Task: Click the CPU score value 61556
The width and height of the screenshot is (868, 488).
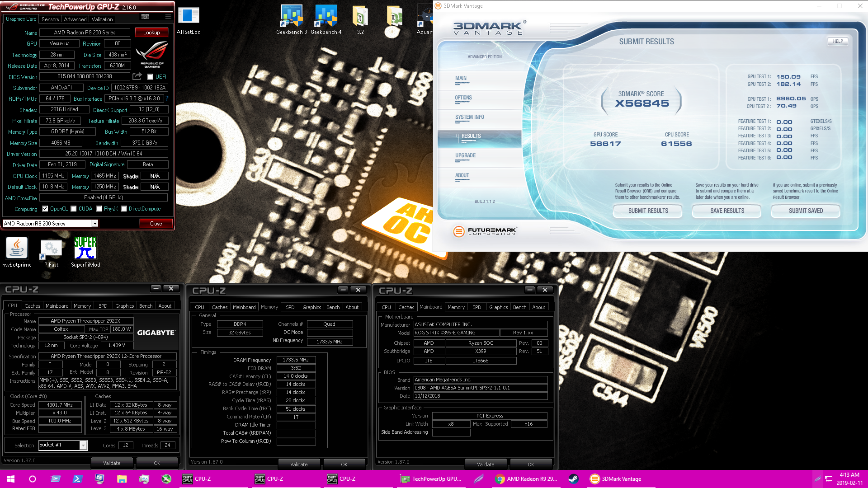Action: 676,144
